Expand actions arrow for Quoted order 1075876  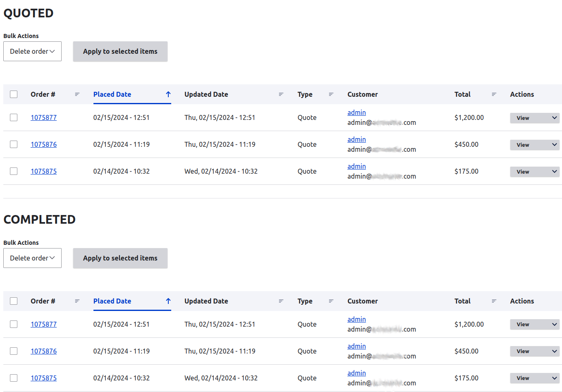[555, 145]
